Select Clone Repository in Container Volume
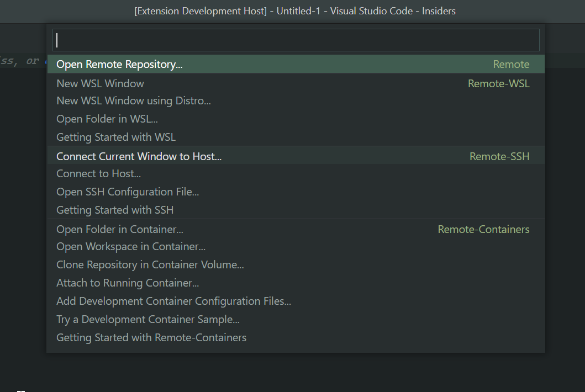Image resolution: width=585 pixels, height=392 pixels. point(150,264)
